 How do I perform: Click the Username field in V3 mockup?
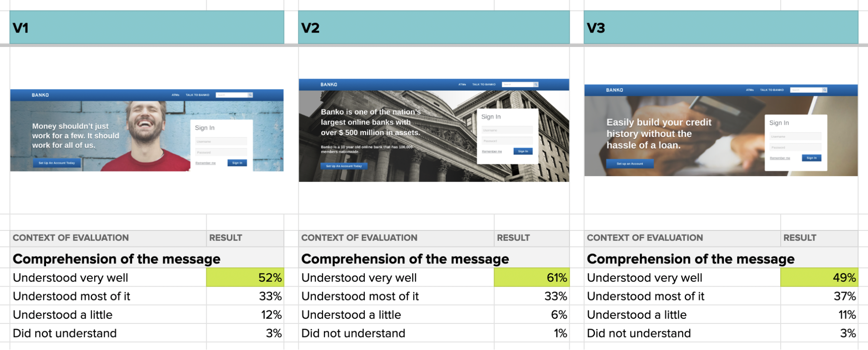795,137
